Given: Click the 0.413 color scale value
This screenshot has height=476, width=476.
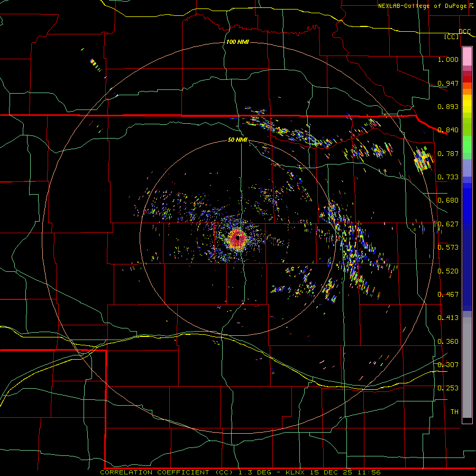Looking at the screenshot, I should click(448, 318).
